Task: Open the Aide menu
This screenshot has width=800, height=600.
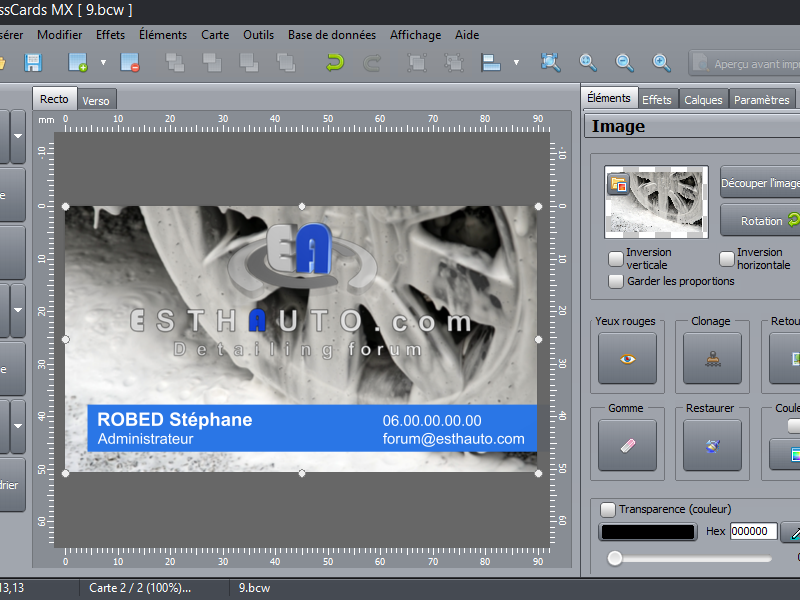Action: (467, 35)
